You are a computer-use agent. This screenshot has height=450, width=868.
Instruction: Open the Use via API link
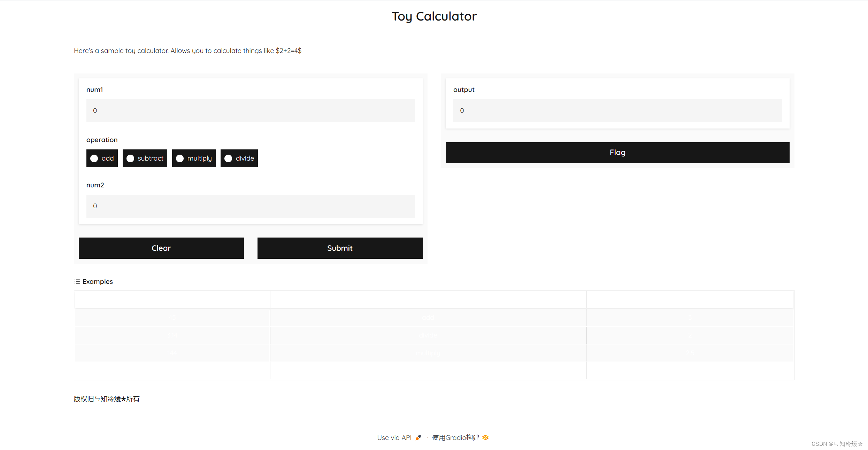click(394, 437)
